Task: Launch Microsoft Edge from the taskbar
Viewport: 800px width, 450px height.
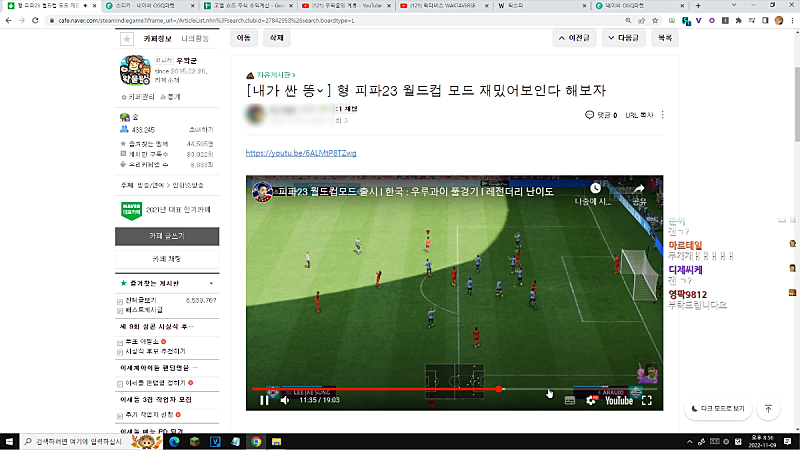Action: click(174, 441)
